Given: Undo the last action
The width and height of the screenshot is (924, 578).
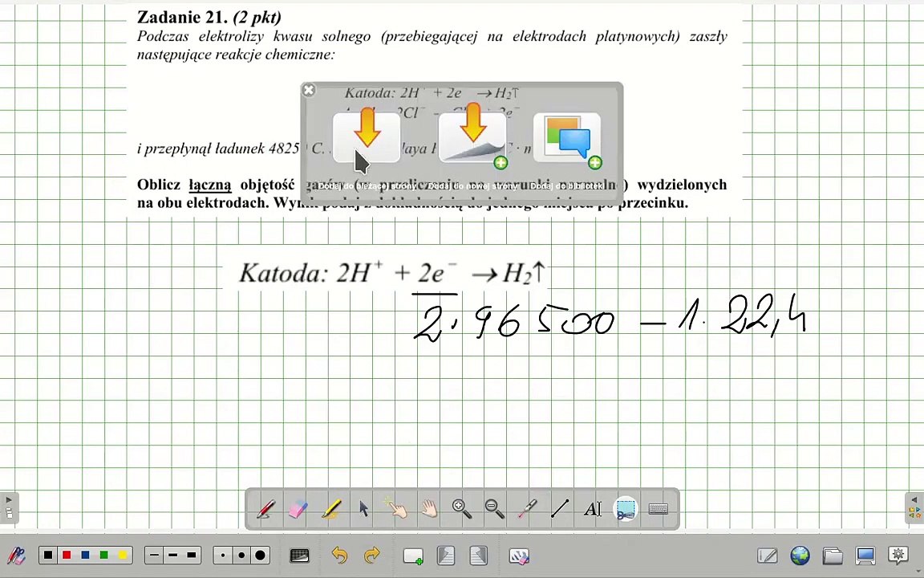Looking at the screenshot, I should 339,555.
